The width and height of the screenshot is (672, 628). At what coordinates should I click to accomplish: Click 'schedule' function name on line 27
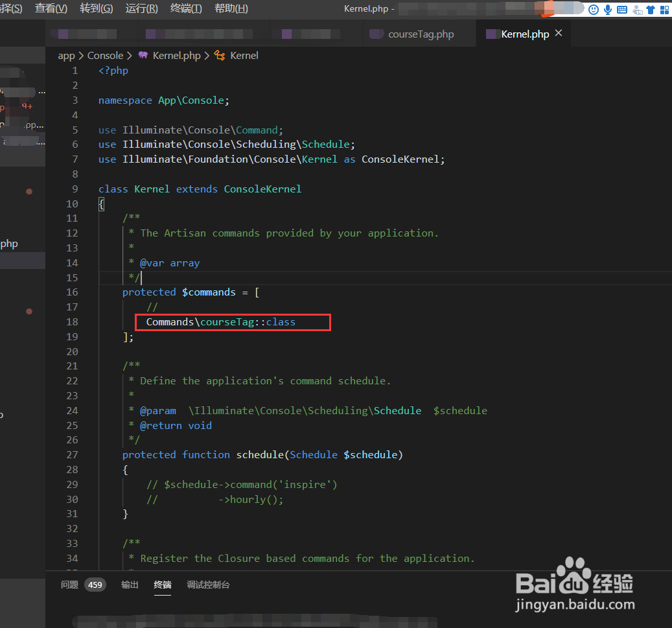coord(260,455)
